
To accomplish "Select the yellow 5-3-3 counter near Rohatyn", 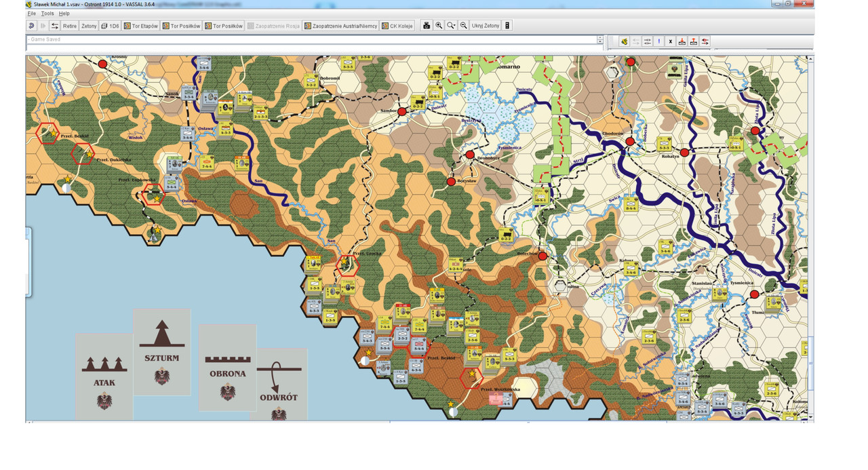I will [664, 142].
